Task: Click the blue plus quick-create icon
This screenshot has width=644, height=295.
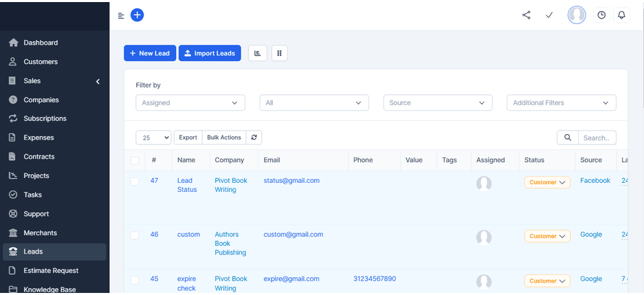Action: click(137, 15)
